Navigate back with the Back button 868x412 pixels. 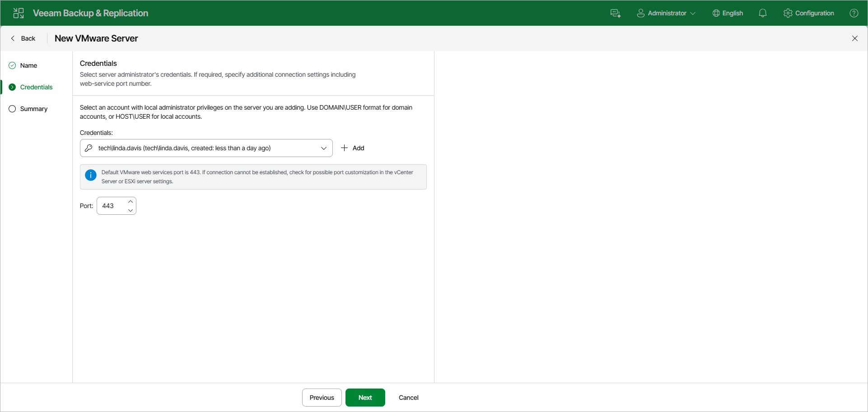pos(23,38)
